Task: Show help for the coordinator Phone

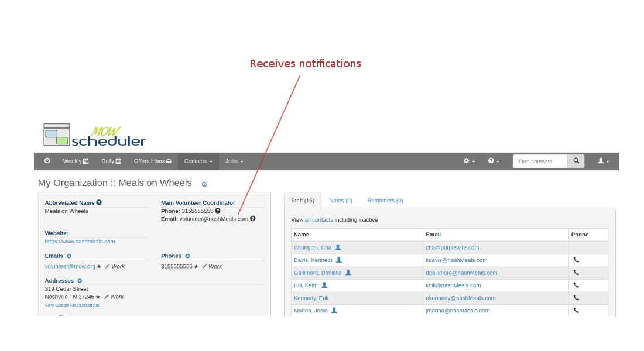Action: tap(218, 211)
